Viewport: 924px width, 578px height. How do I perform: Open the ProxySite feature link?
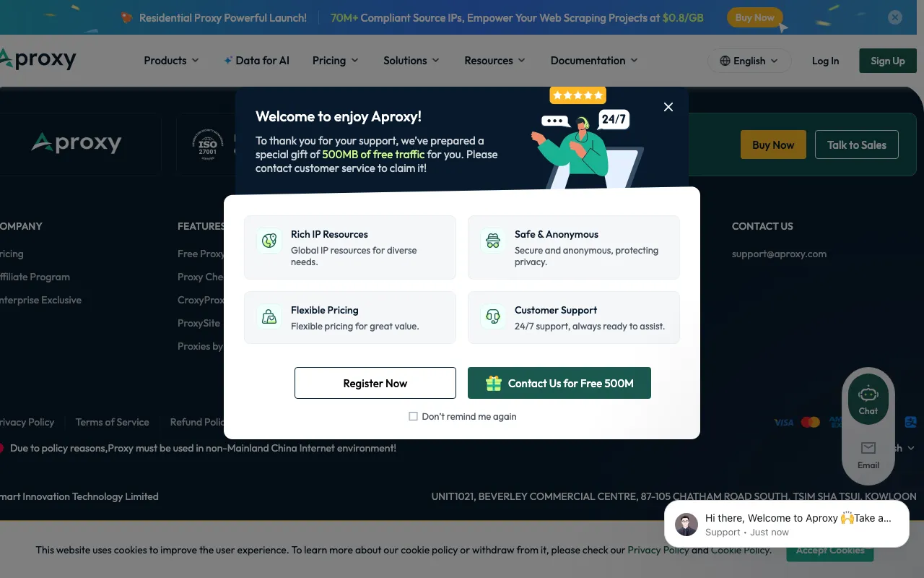point(199,323)
